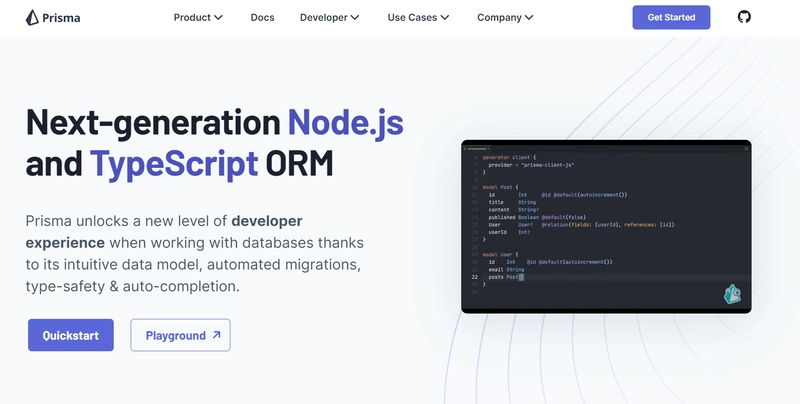
Task: Select the 'TypeScript' heading text
Action: [174, 163]
